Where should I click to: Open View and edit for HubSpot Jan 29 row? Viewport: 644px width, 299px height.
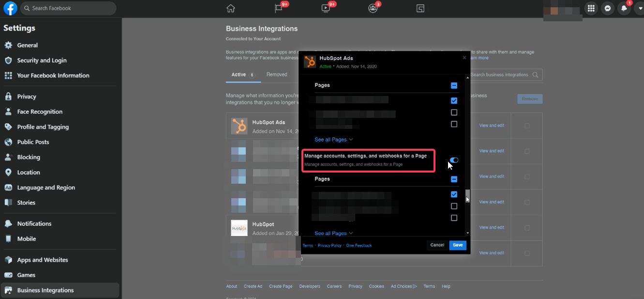pyautogui.click(x=492, y=227)
